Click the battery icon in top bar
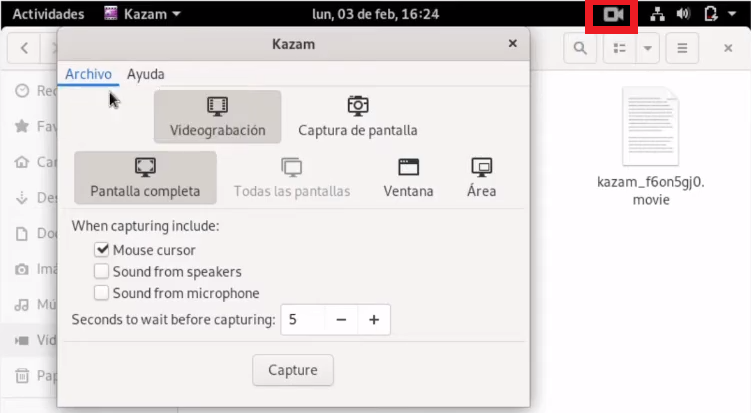This screenshot has width=751, height=413. click(x=710, y=14)
